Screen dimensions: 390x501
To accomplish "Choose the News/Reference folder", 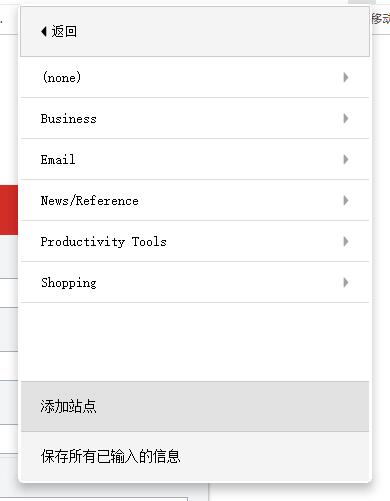I will (x=195, y=200).
